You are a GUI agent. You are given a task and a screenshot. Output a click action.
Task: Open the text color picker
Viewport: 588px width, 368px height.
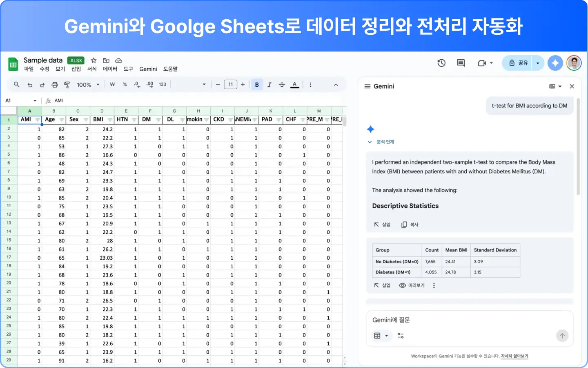click(294, 85)
